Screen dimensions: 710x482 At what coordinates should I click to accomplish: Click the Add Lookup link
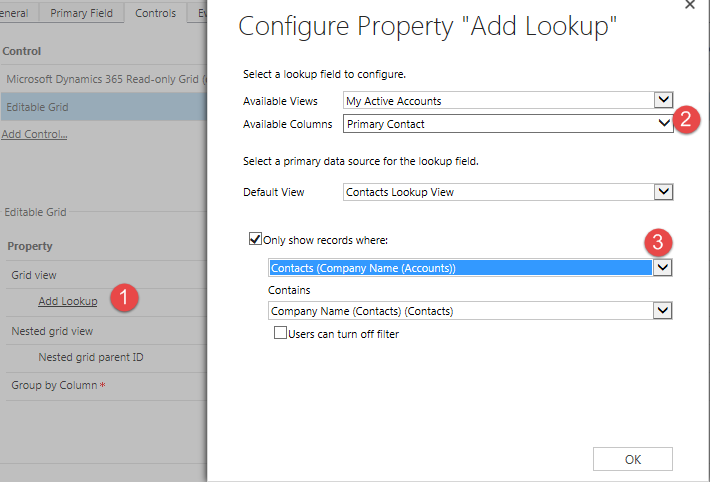[68, 301]
